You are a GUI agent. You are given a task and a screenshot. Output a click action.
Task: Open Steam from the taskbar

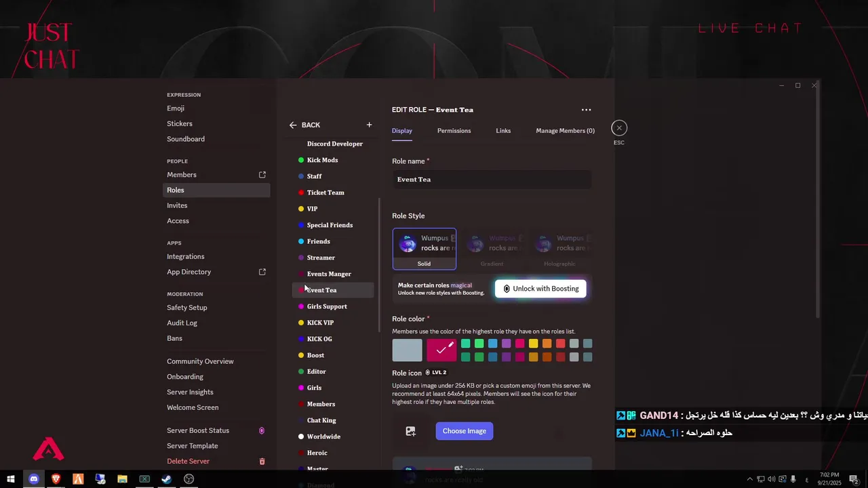166,479
